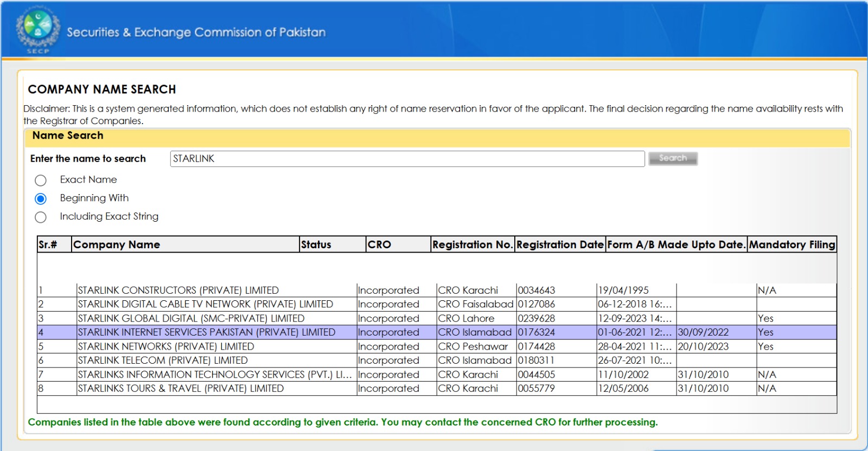Click registration date 12/05/2006
Screen dimensions: 868x451
[x=623, y=389]
